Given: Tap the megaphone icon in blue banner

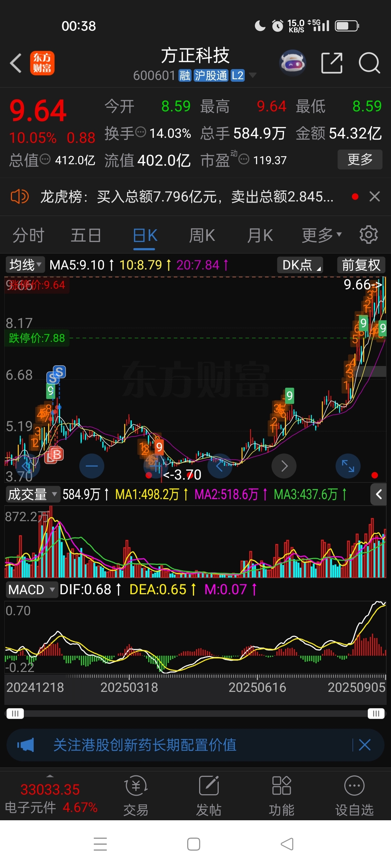Looking at the screenshot, I should click(26, 745).
